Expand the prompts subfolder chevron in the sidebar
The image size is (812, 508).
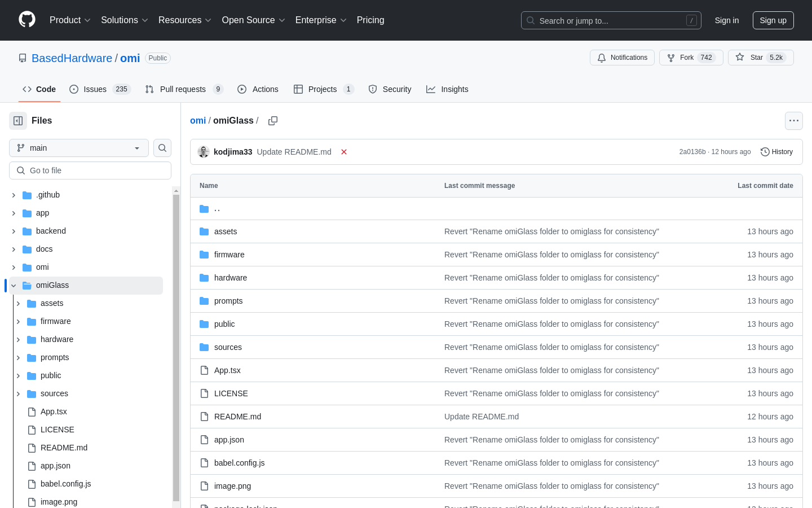18,357
